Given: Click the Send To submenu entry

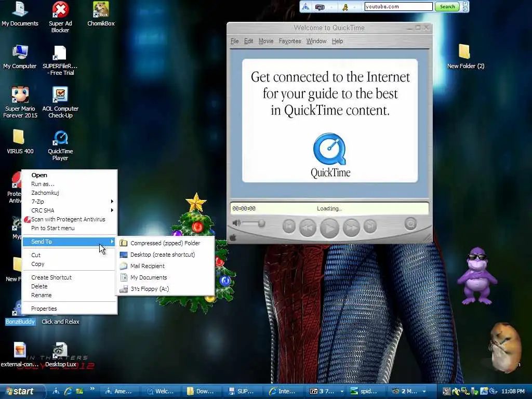Looking at the screenshot, I should click(x=70, y=242).
